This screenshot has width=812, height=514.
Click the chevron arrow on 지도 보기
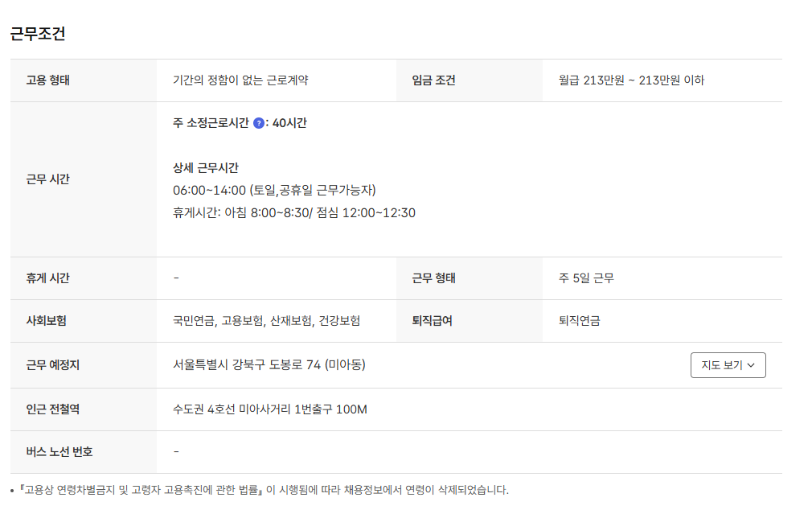753,364
